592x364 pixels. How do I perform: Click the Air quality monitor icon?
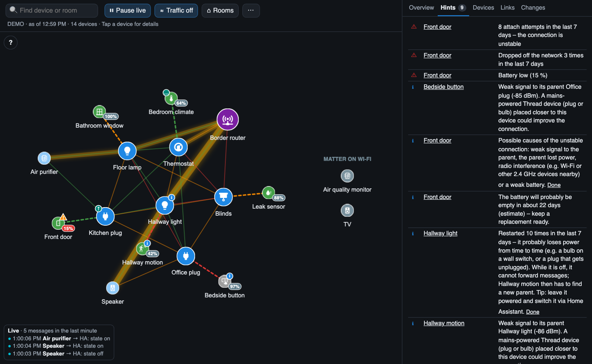tap(347, 176)
